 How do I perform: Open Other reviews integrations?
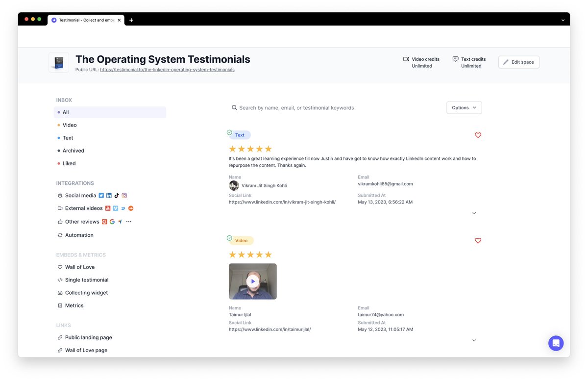pyautogui.click(x=82, y=222)
